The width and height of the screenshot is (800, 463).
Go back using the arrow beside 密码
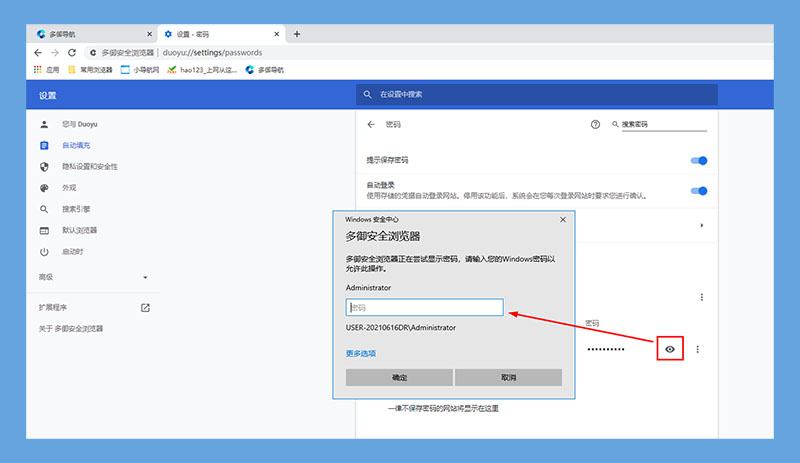point(371,125)
